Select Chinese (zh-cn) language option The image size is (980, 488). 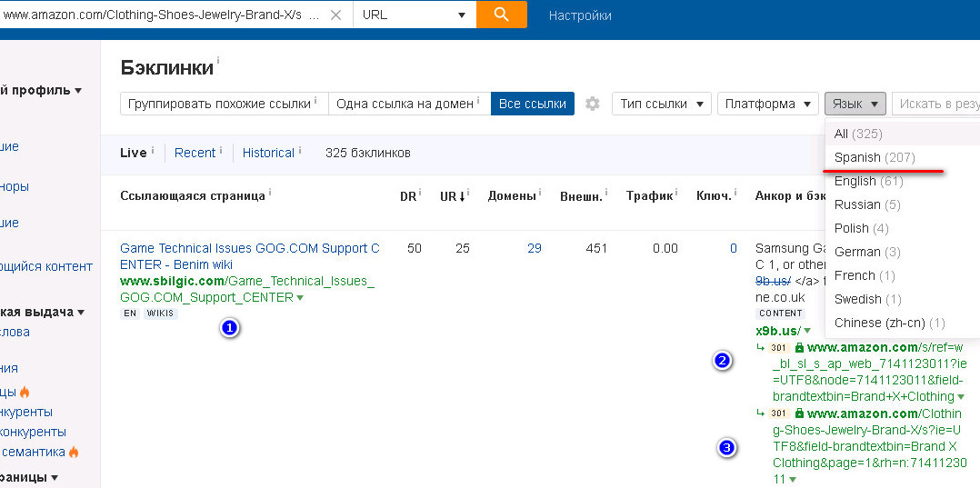tap(903, 323)
